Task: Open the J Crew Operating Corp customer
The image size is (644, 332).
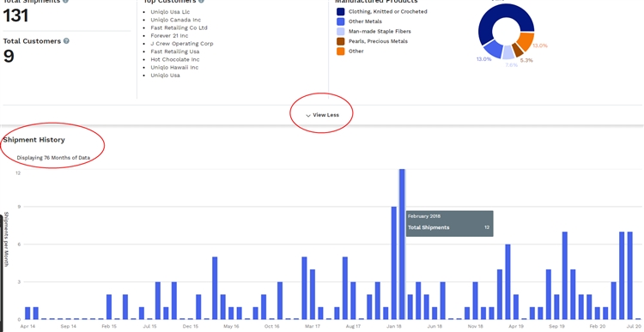Action: click(182, 44)
